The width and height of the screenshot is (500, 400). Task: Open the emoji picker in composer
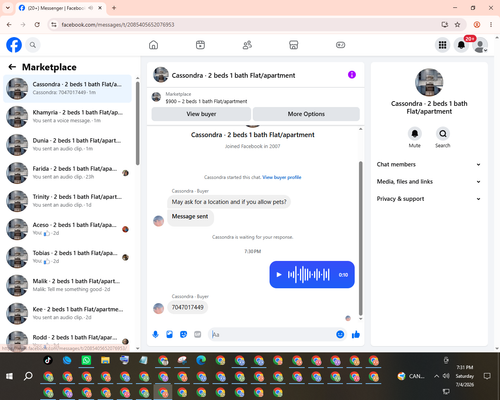coord(340,334)
